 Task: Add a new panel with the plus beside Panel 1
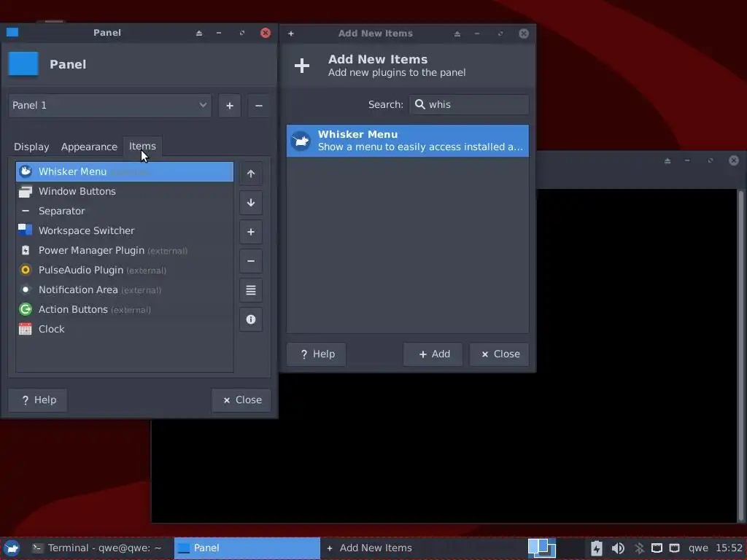point(230,106)
